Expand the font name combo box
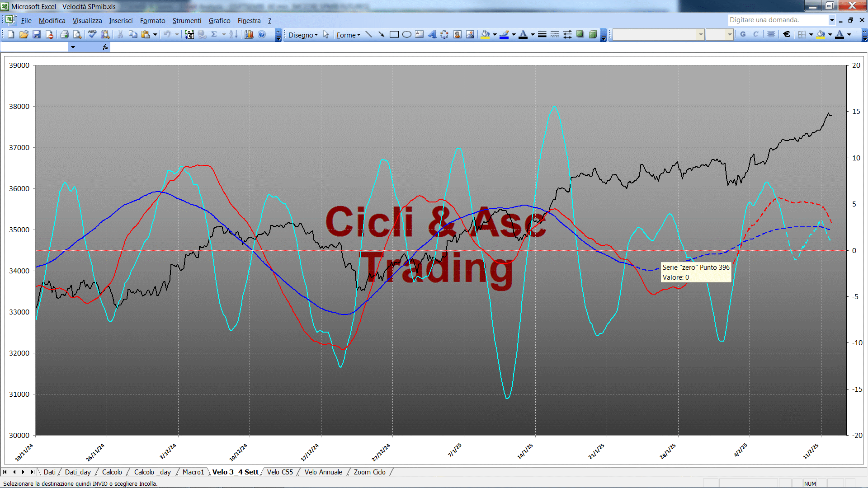Screen dimensions: 868x488 700,34
